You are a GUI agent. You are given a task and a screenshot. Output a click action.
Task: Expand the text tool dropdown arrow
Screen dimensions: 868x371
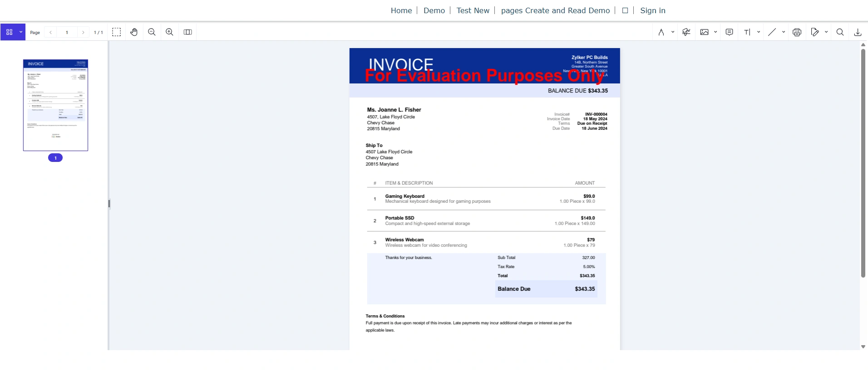pyautogui.click(x=759, y=32)
